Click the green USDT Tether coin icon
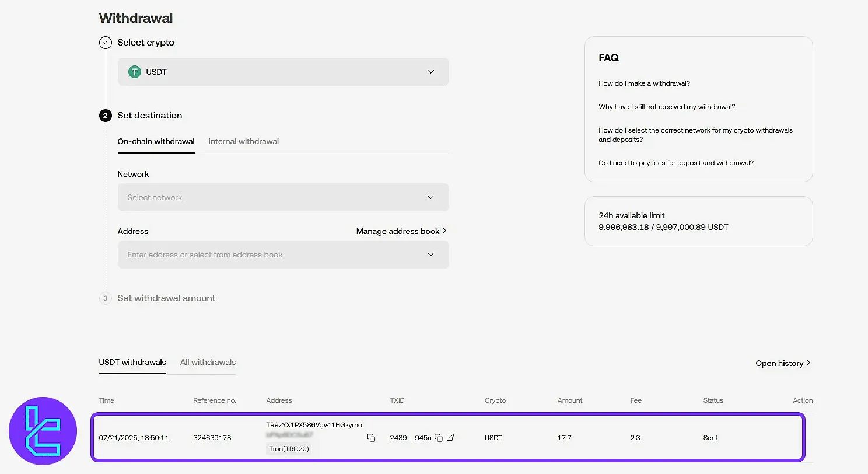The width and height of the screenshot is (868, 474). tap(135, 72)
